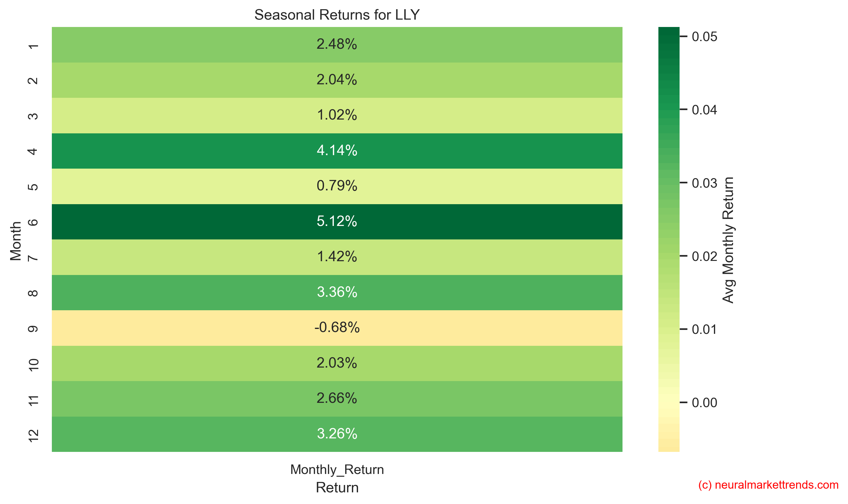The height and width of the screenshot is (504, 848).
Task: Click the 0.00 tick label on colorbar
Action: 704,403
